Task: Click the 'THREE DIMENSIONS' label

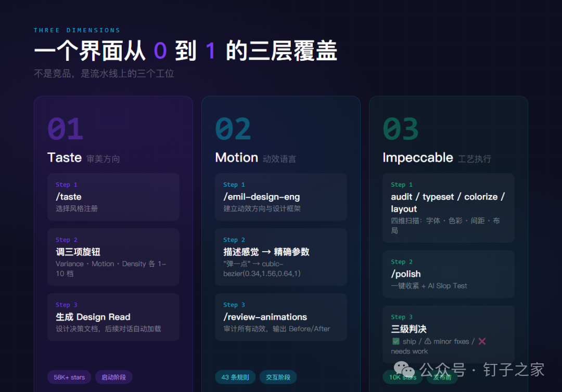Action: (x=77, y=30)
